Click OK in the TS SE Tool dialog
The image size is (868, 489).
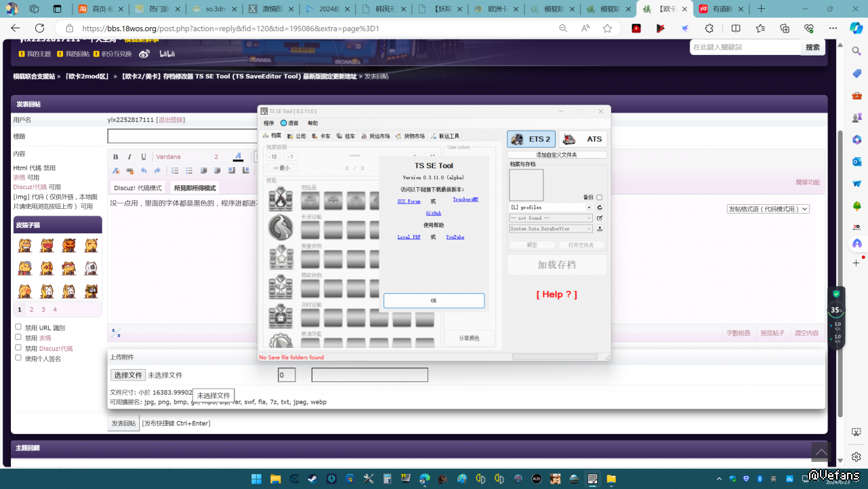434,300
